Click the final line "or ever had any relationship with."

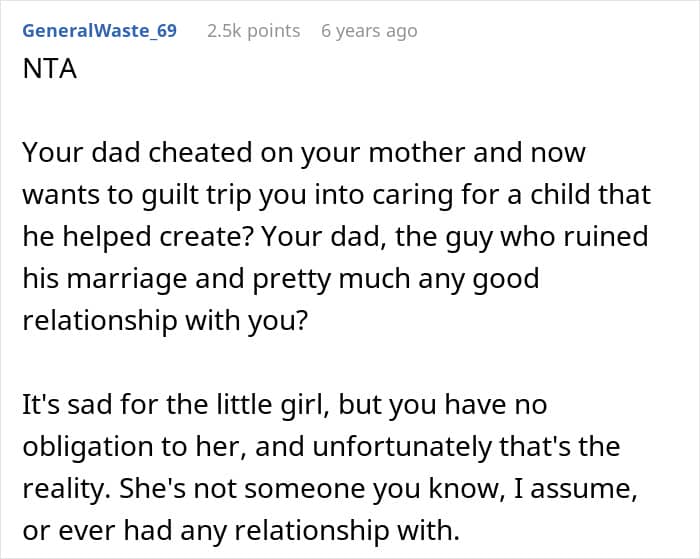point(286,530)
